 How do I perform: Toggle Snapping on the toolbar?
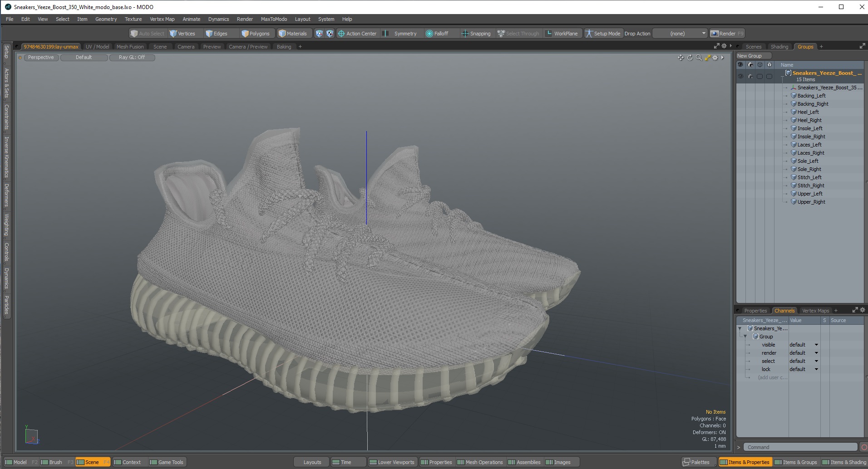[476, 34]
